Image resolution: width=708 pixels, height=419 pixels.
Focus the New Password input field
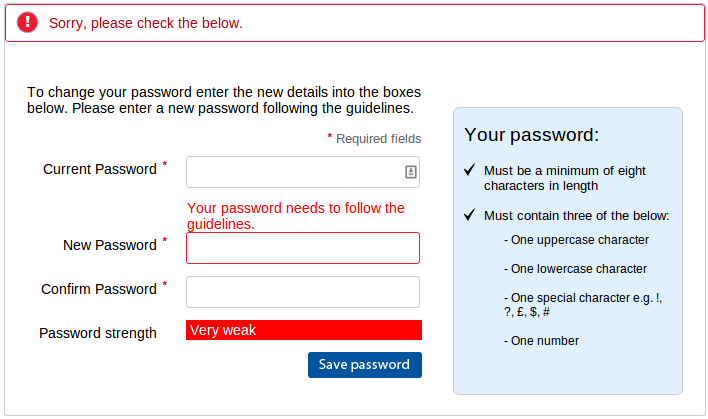pyautogui.click(x=303, y=248)
